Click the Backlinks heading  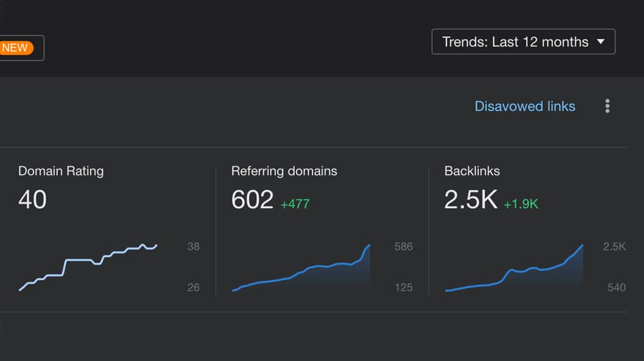point(472,171)
